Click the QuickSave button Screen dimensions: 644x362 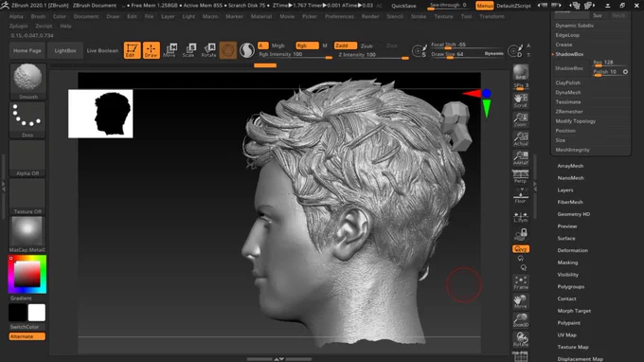point(403,6)
